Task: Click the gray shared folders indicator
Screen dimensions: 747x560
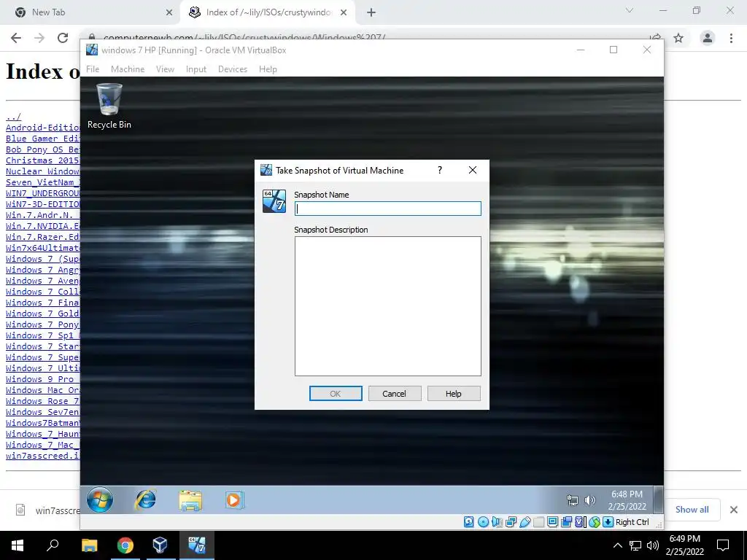Action: (x=539, y=522)
